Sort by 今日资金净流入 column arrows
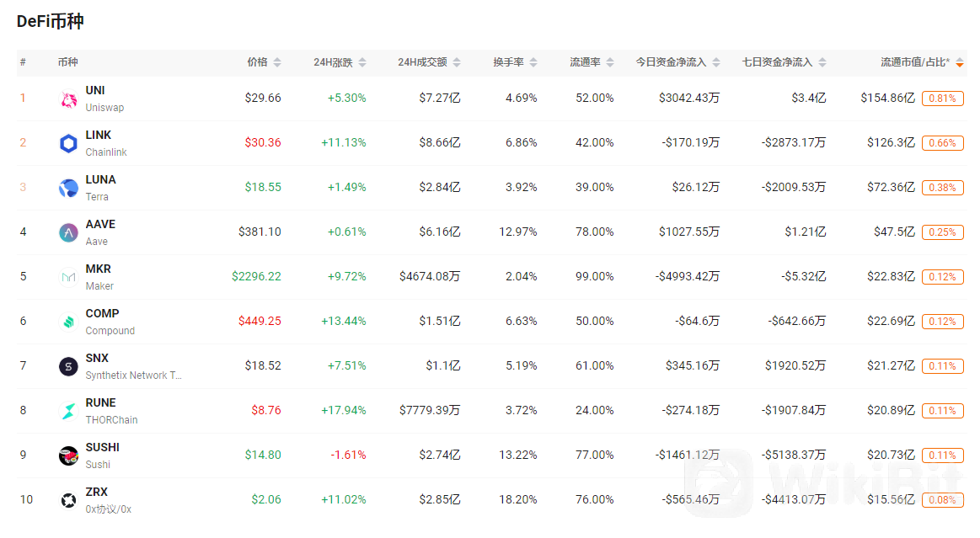 716,62
